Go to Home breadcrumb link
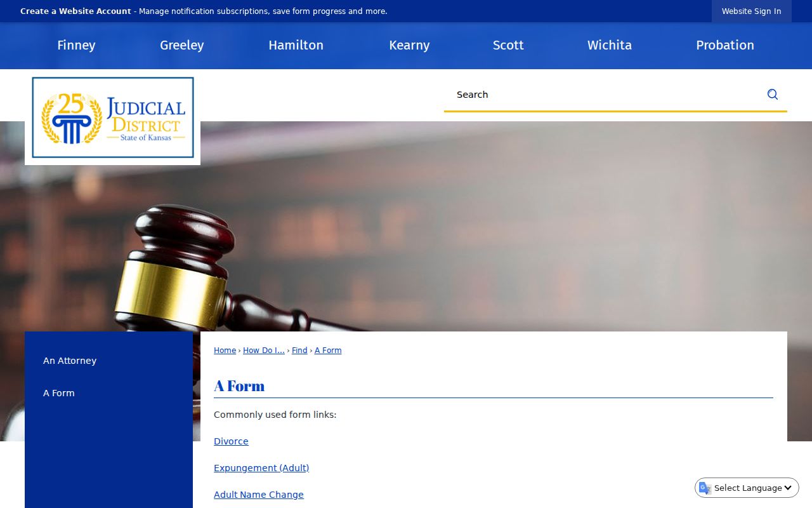This screenshot has height=508, width=812. coord(225,351)
